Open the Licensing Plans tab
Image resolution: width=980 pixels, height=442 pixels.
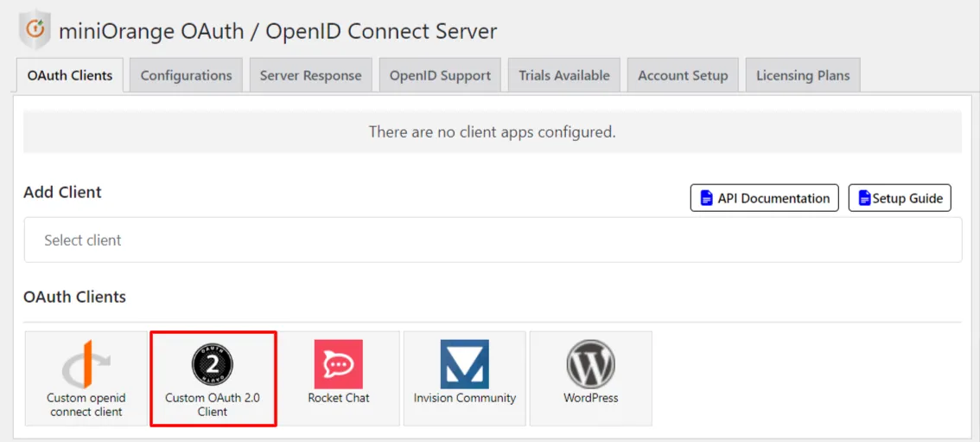[803, 75]
